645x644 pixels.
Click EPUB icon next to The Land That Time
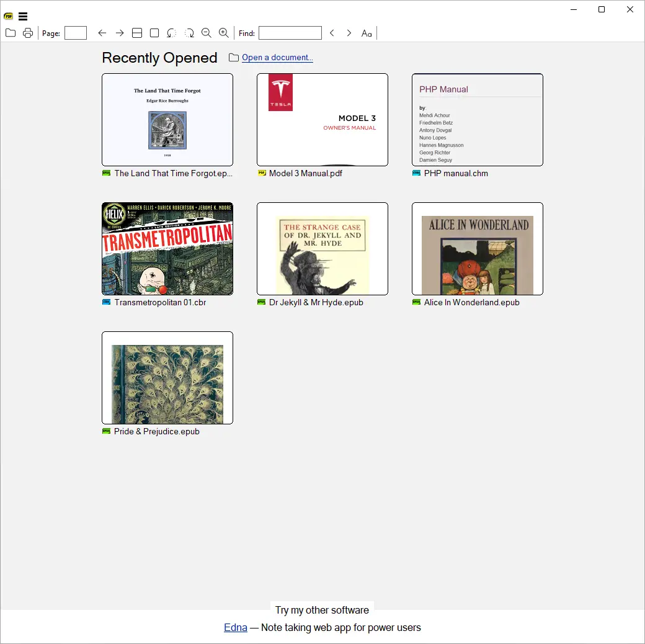[106, 173]
